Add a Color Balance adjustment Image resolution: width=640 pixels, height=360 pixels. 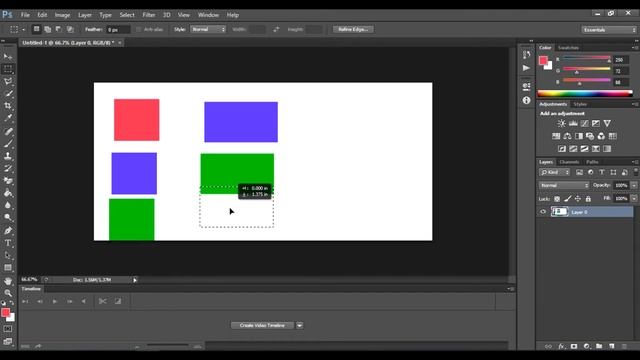pos(567,136)
